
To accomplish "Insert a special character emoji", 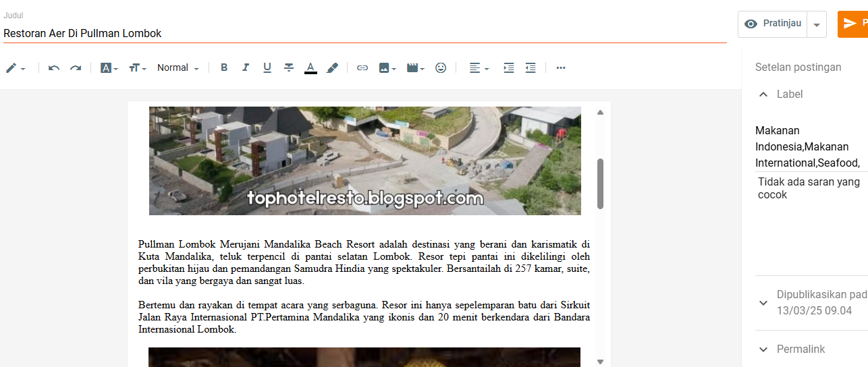I will 441,68.
